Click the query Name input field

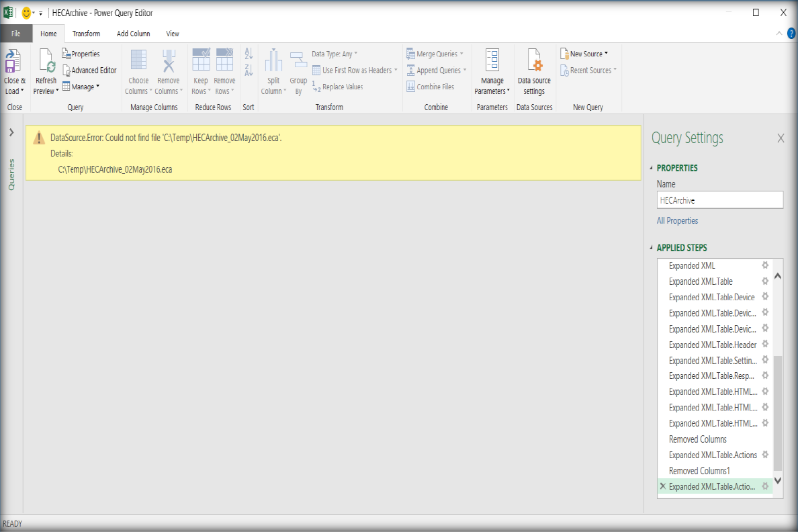[719, 200]
